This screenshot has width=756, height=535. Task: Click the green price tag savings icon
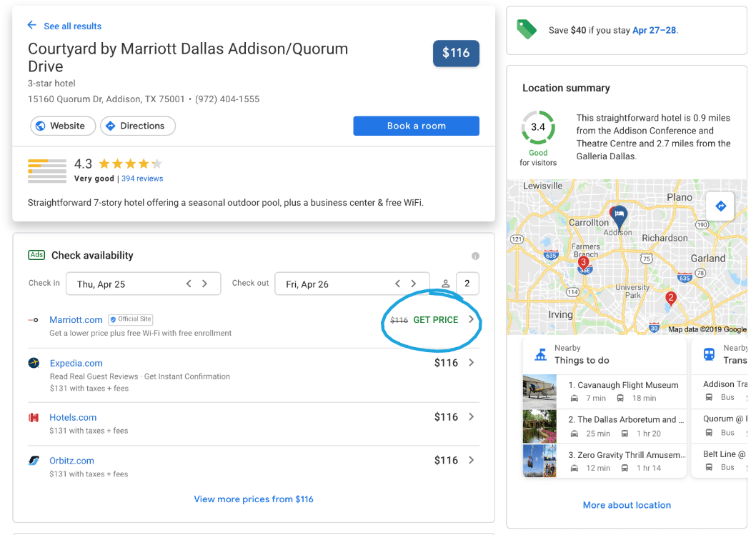[527, 29]
